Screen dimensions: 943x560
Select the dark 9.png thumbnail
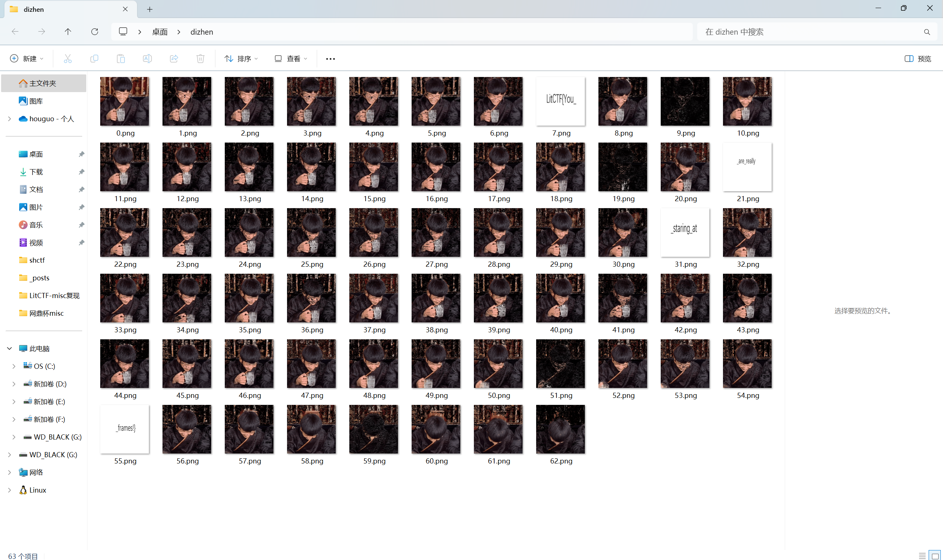pyautogui.click(x=685, y=101)
